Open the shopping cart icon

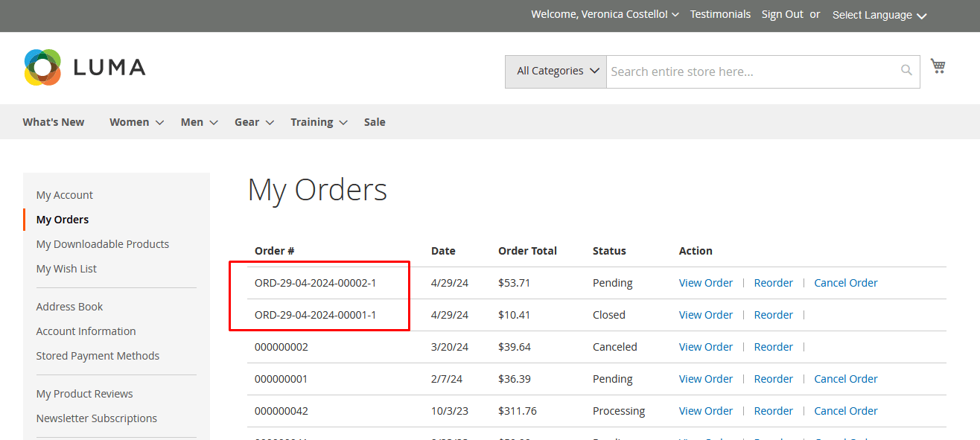click(938, 67)
